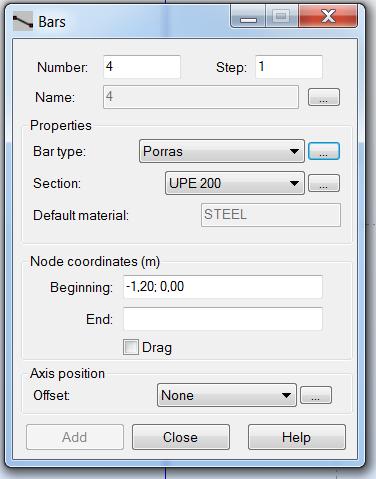Screen dimensions: 376x479
Task: Click the Bars dialog title icon
Action: tap(23, 21)
